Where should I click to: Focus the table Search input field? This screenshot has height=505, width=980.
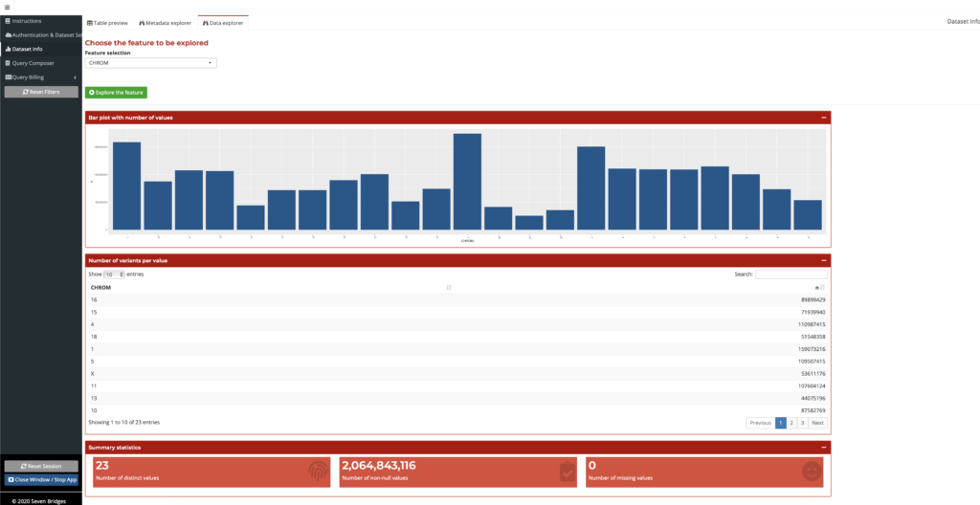click(x=791, y=274)
